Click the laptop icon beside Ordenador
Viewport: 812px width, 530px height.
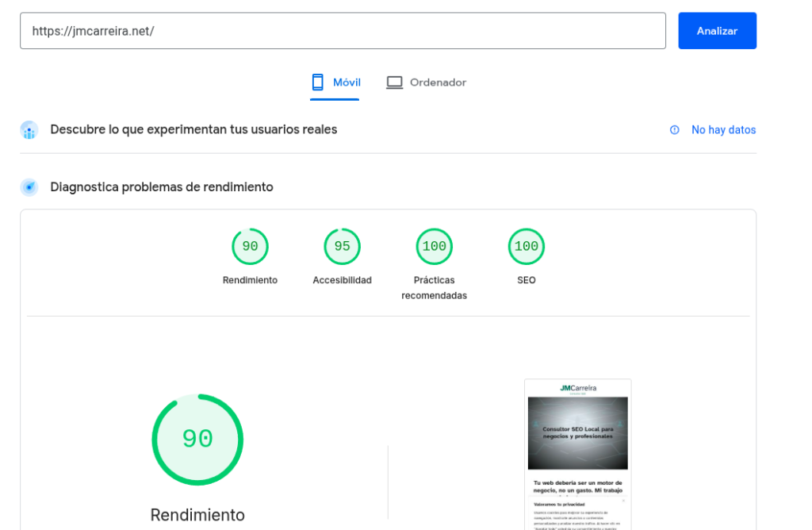pos(394,82)
